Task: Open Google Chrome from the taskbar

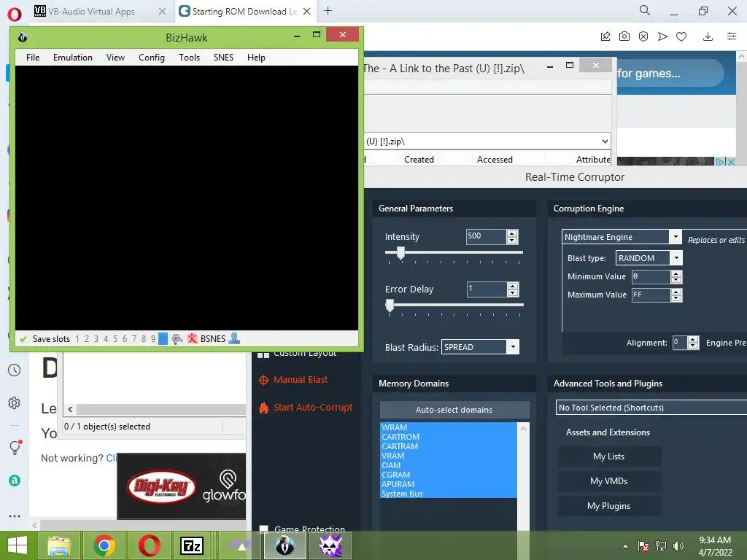Action: click(x=104, y=545)
